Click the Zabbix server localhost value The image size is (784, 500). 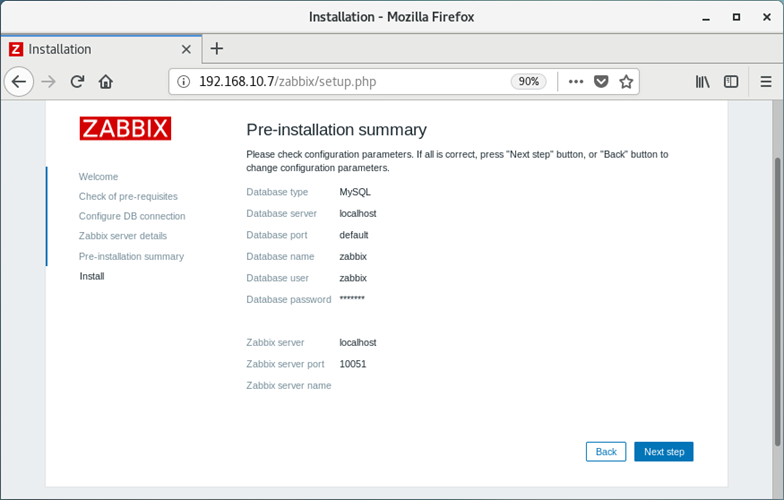tap(358, 342)
